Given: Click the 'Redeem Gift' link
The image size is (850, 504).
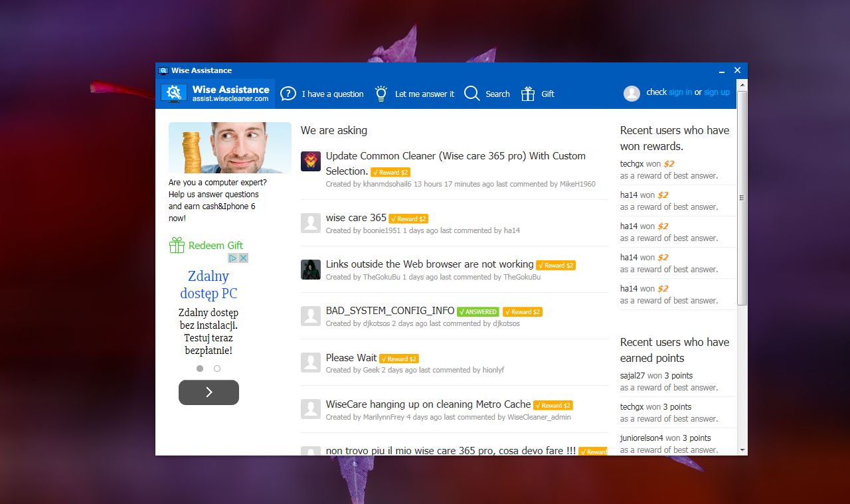Looking at the screenshot, I should tap(216, 246).
